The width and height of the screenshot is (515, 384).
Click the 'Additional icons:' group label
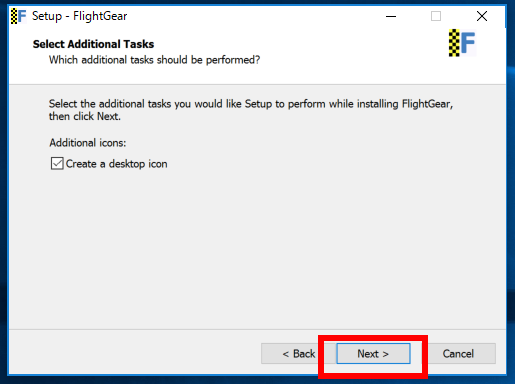point(88,143)
